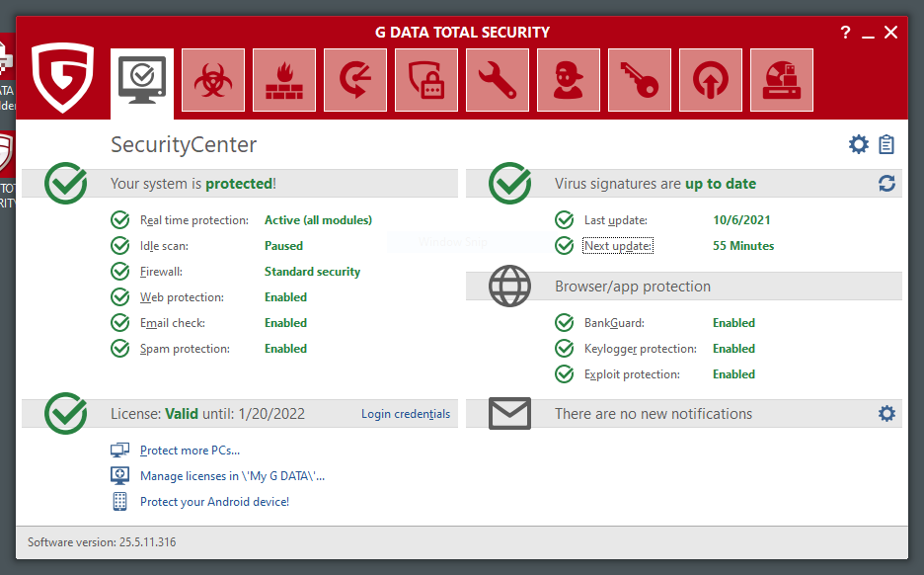Refresh virus signatures with the update arrows

(x=886, y=184)
